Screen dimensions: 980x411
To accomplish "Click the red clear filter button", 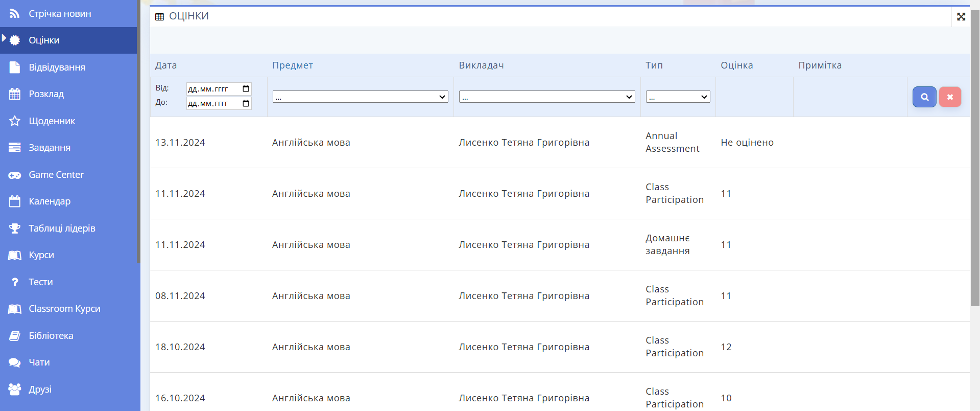I will point(949,97).
